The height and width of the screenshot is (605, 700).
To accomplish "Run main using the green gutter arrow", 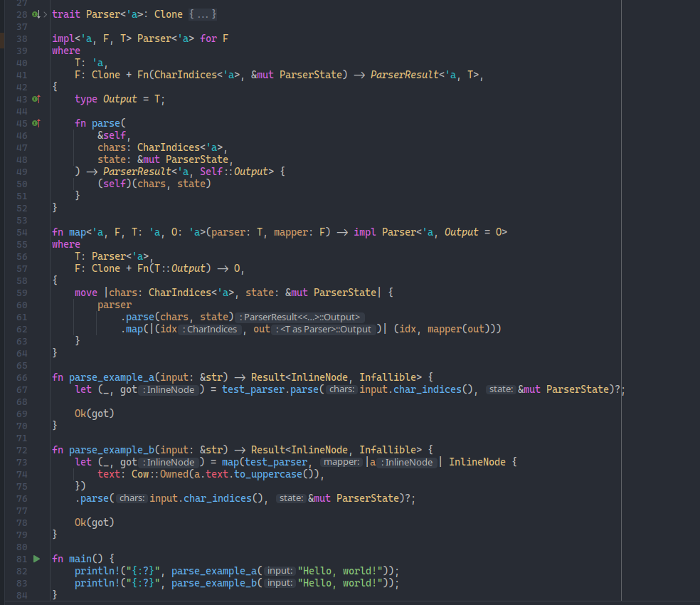I will click(36, 559).
